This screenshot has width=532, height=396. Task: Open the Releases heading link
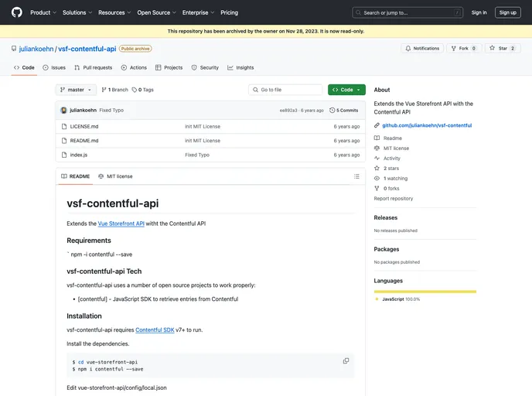(x=385, y=218)
